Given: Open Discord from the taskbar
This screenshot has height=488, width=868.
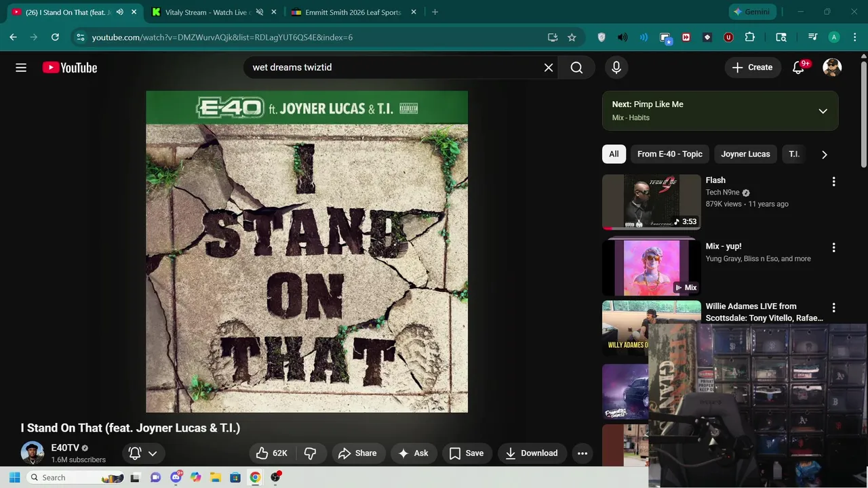Looking at the screenshot, I should point(176,477).
